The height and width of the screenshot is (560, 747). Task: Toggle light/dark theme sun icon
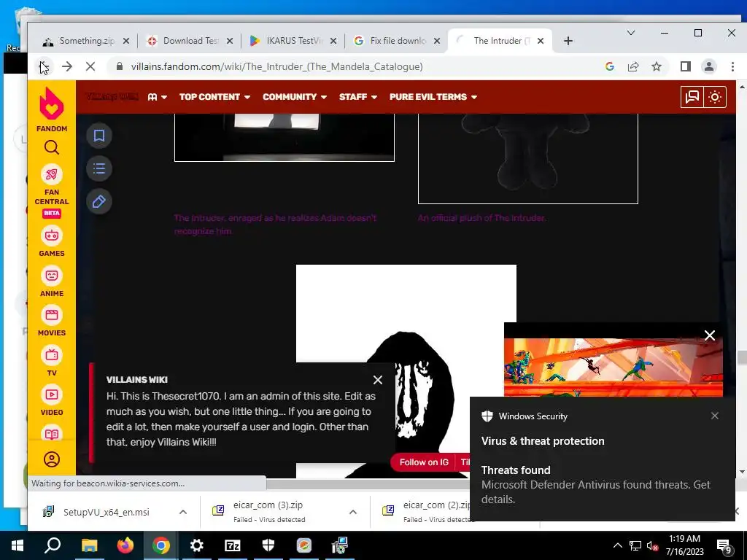pyautogui.click(x=715, y=97)
